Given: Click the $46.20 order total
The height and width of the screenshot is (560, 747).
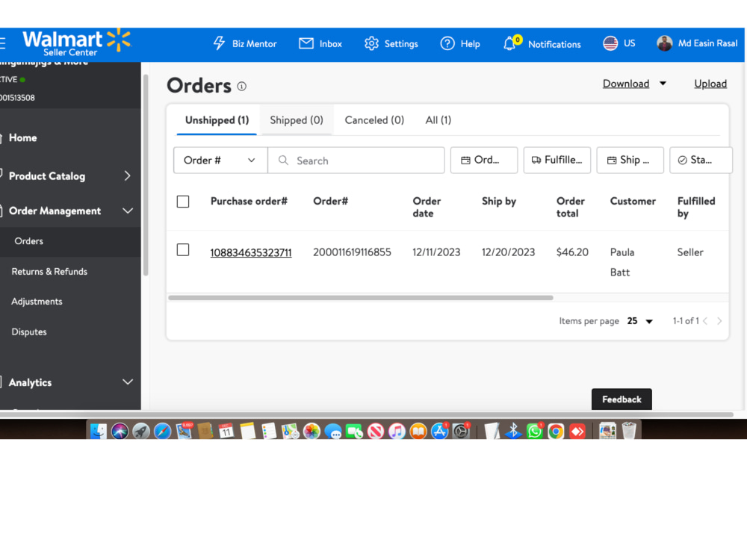Looking at the screenshot, I should (572, 252).
